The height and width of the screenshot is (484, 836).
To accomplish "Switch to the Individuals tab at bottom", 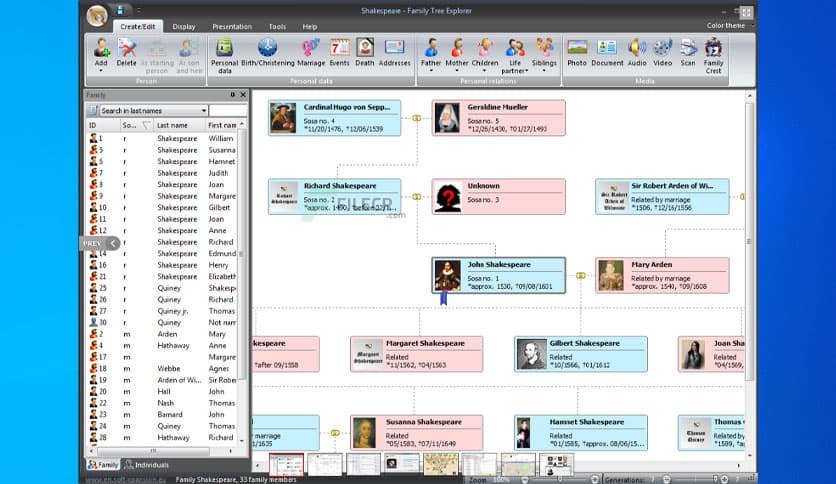I will 147,465.
